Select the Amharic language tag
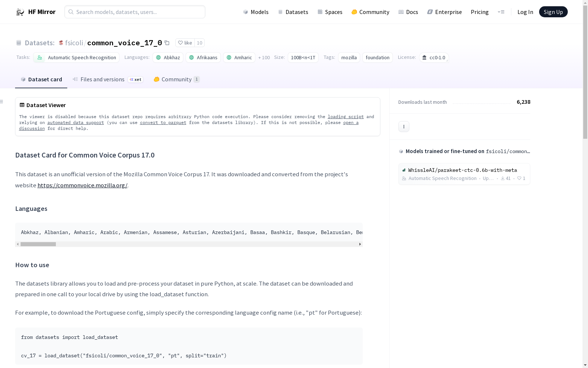588x368 pixels. point(239,57)
